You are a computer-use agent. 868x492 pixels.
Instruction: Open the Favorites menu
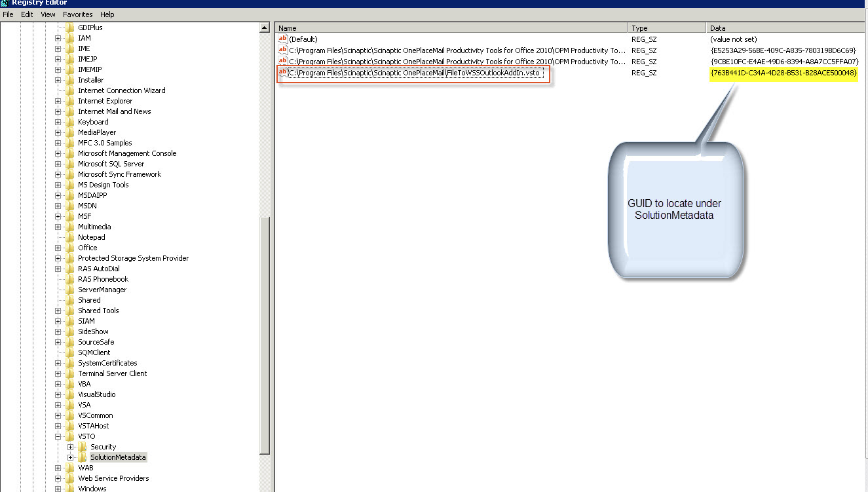pyautogui.click(x=78, y=14)
